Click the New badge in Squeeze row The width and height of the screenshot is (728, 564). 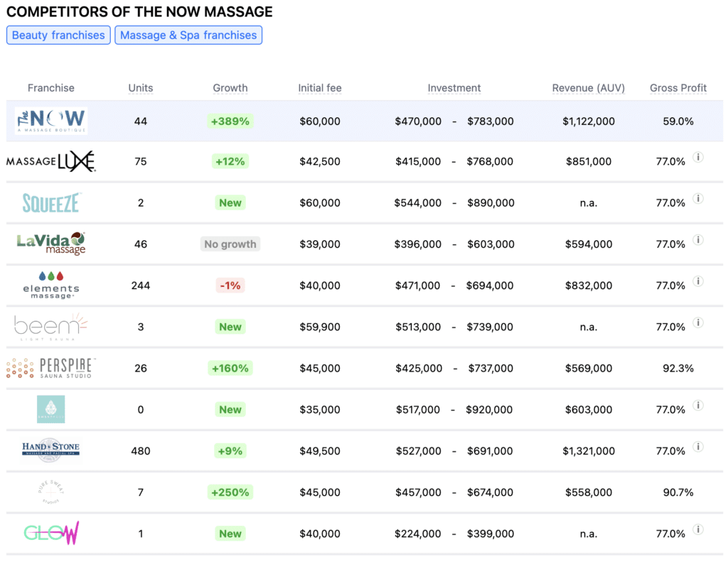[x=230, y=202]
